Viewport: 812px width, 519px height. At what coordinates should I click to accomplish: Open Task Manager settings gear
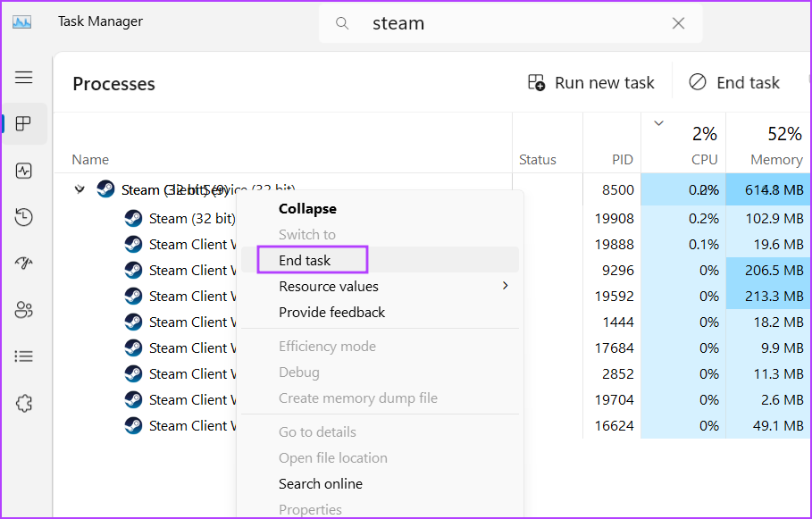coord(24,403)
